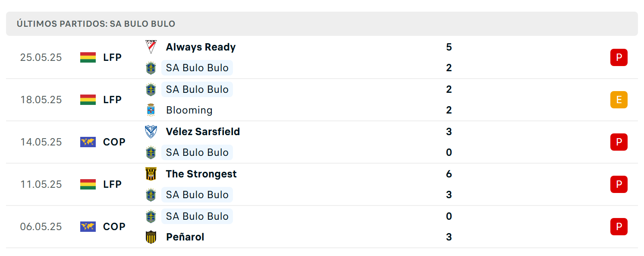Click orange E draw badge for Blooming match
Image resolution: width=644 pixels, height=256 pixels.
click(619, 100)
